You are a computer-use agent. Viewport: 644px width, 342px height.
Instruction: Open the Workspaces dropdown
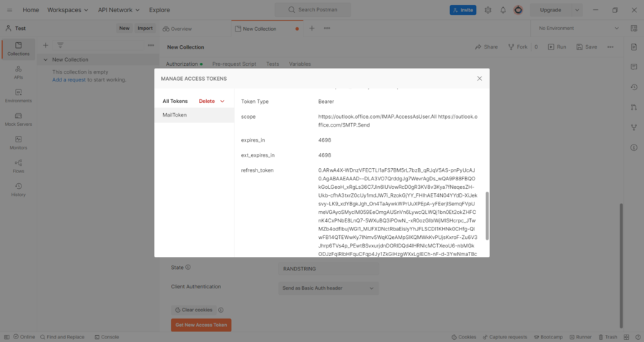[68, 10]
